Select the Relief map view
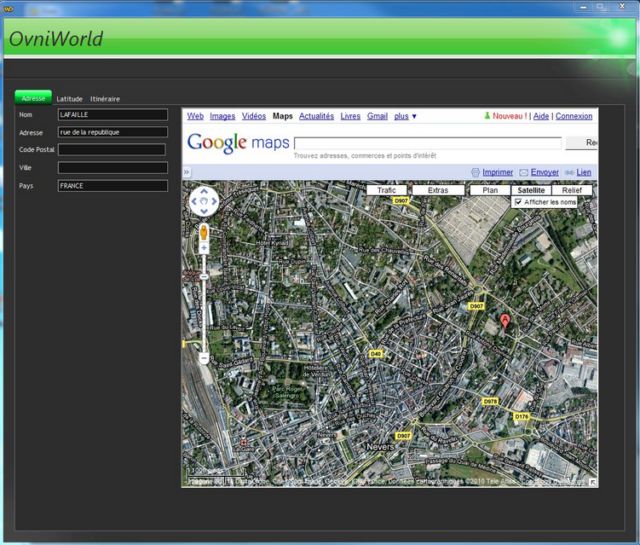 [572, 190]
